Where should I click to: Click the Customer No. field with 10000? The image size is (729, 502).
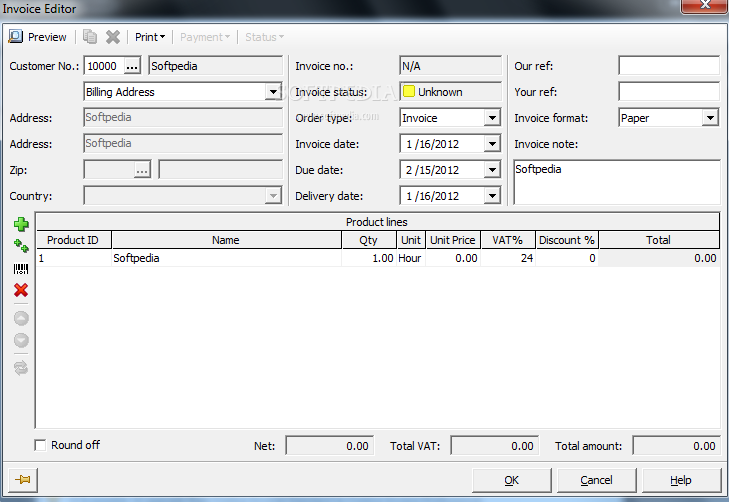pyautogui.click(x=104, y=66)
